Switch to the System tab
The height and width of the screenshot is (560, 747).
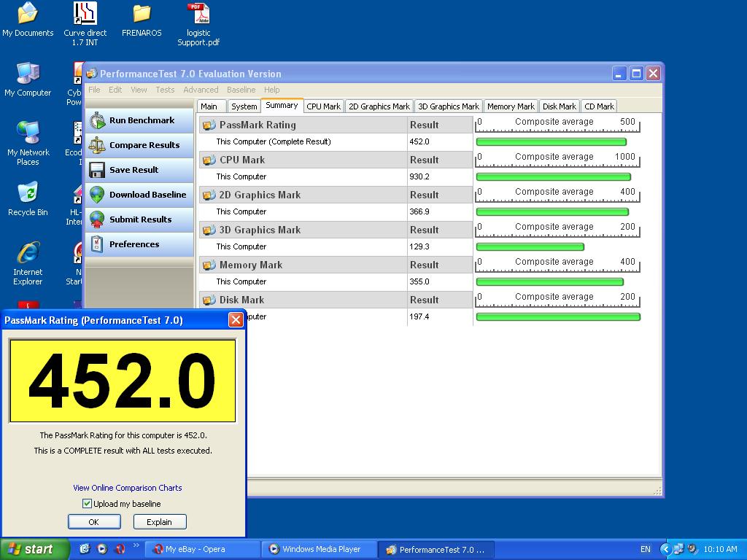244,106
